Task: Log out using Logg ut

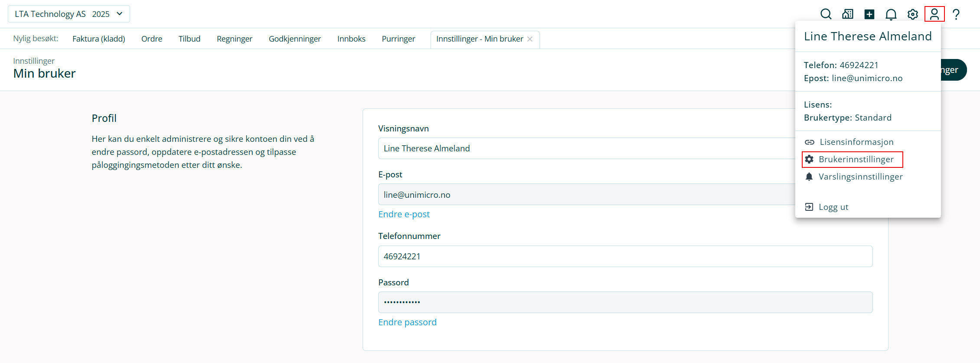Action: point(833,207)
